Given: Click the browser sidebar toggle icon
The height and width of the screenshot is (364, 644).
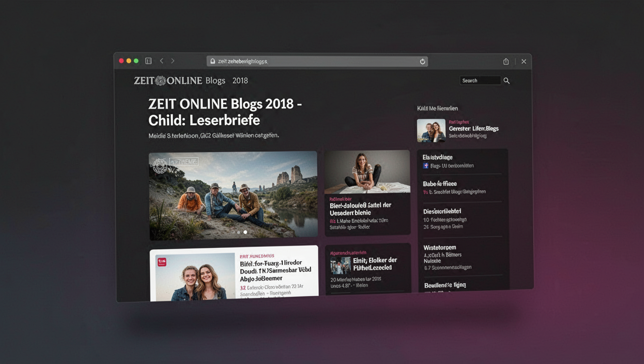Looking at the screenshot, I should (148, 61).
